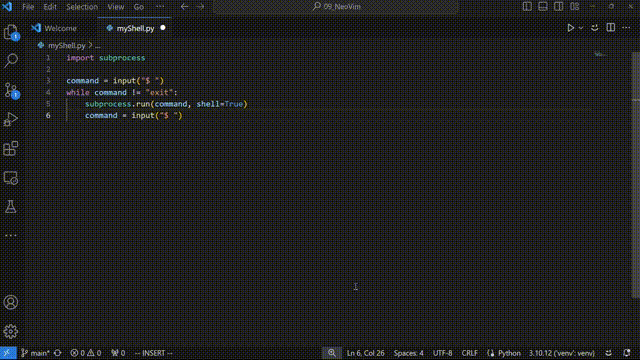This screenshot has height=360, width=640.
Task: Change encoding via UTF-8
Action: [x=442, y=353]
